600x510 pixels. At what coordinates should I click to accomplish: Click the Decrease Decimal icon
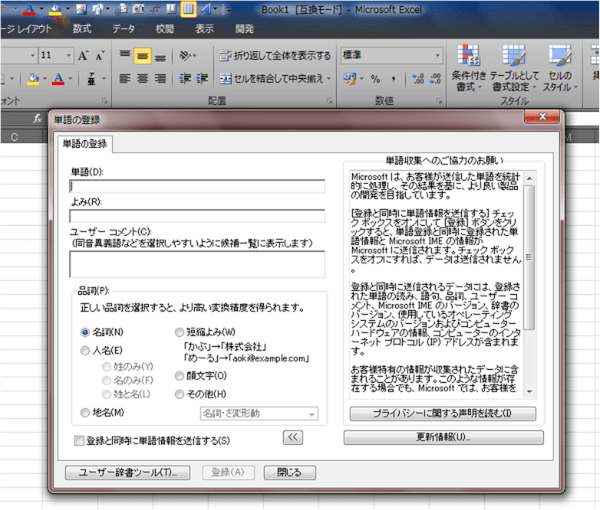435,79
